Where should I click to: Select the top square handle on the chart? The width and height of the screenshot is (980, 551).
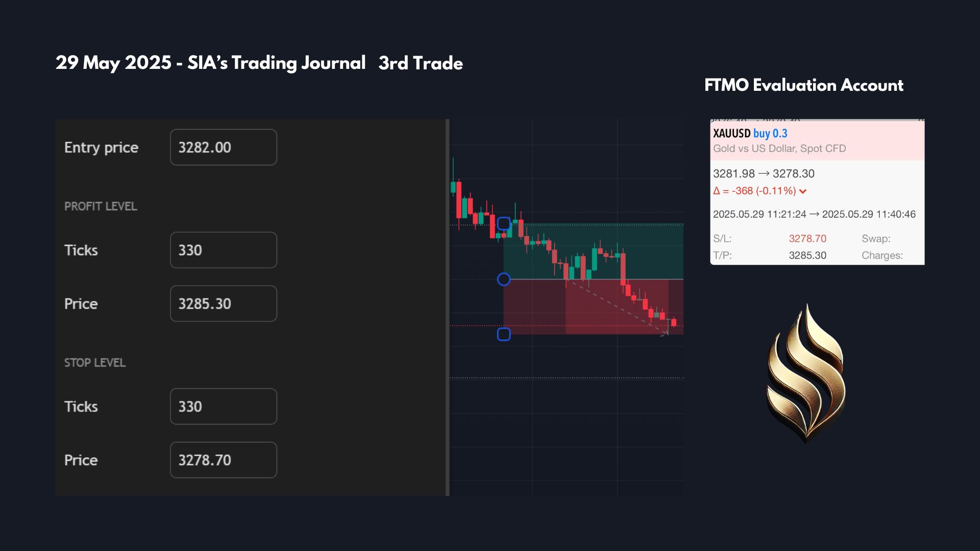point(503,223)
